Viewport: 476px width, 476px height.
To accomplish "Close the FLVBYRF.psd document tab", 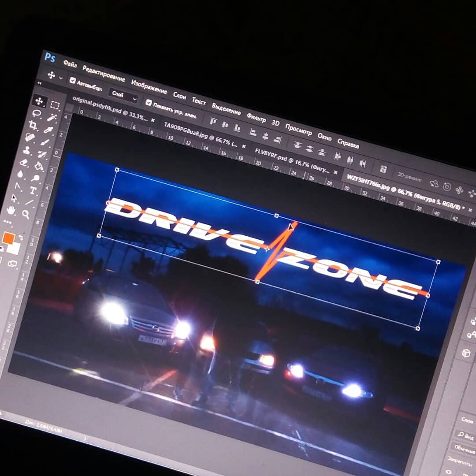I will point(335,172).
